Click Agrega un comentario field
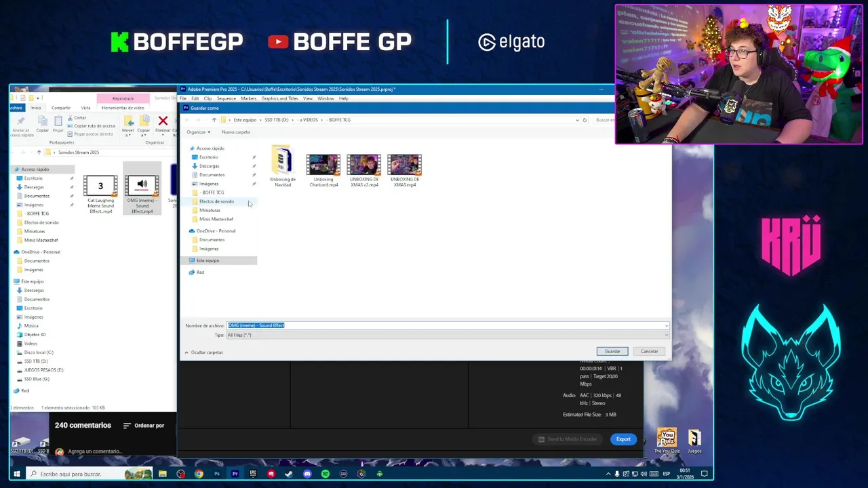Viewport: 868px width, 488px height. coord(95,451)
